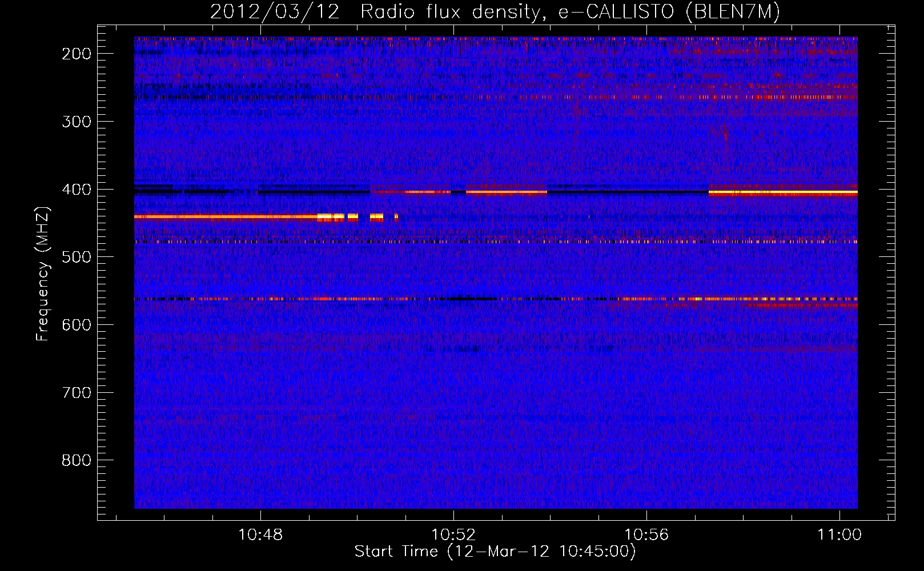Screen dimensions: 924x571
Task: Click the 11:00 time tick label
Action: coord(839,535)
